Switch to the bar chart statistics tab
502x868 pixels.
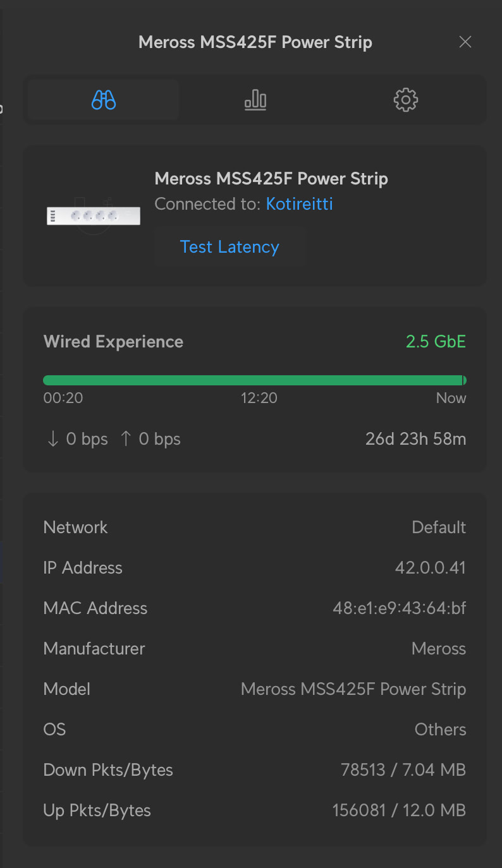point(255,100)
